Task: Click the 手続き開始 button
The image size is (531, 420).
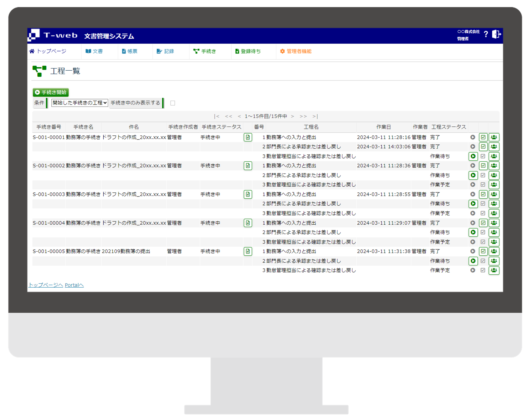Action: [x=51, y=92]
